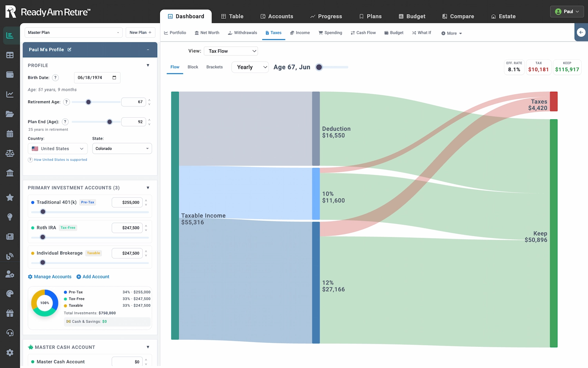Expand the State dropdown showing Colorado

click(122, 149)
